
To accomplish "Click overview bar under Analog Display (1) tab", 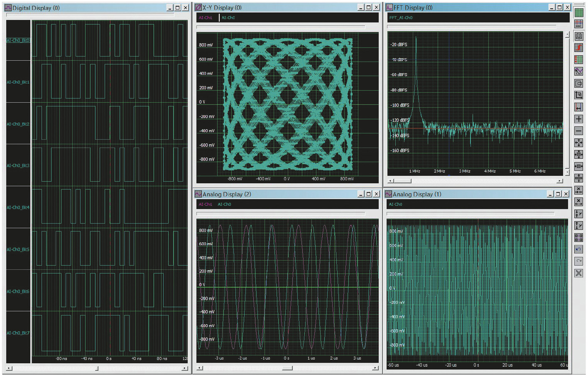I will coord(470,214).
